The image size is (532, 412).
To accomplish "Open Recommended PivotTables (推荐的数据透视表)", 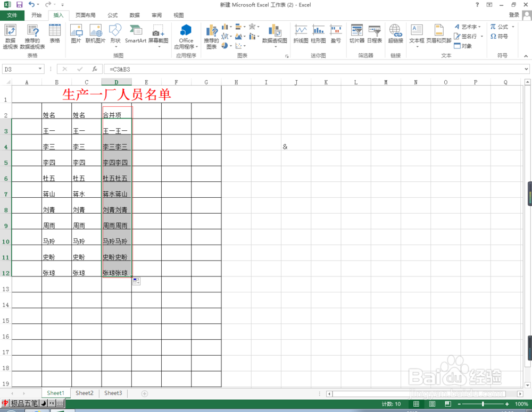I will [32, 37].
